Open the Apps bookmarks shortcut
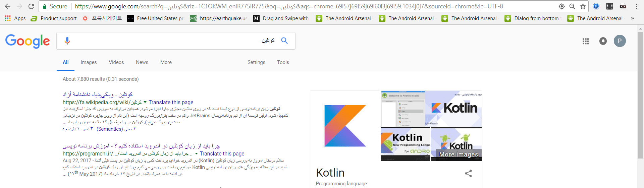The width and height of the screenshot is (644, 188). [x=15, y=18]
